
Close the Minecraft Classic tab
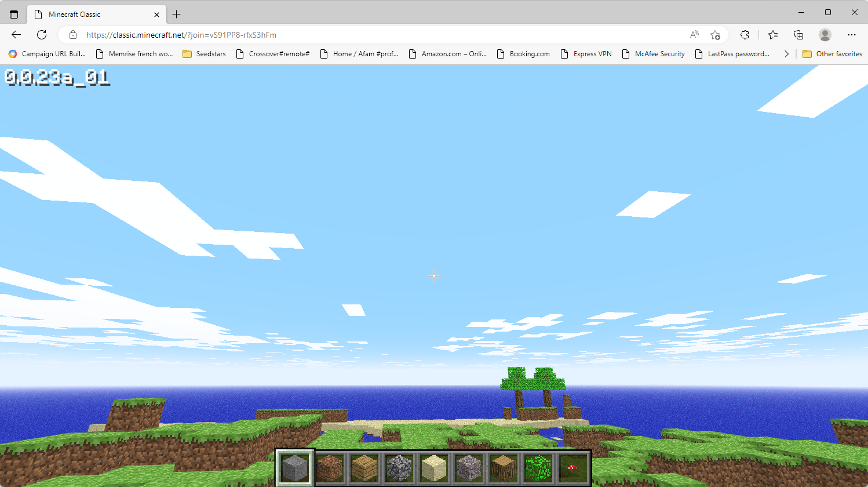[156, 14]
